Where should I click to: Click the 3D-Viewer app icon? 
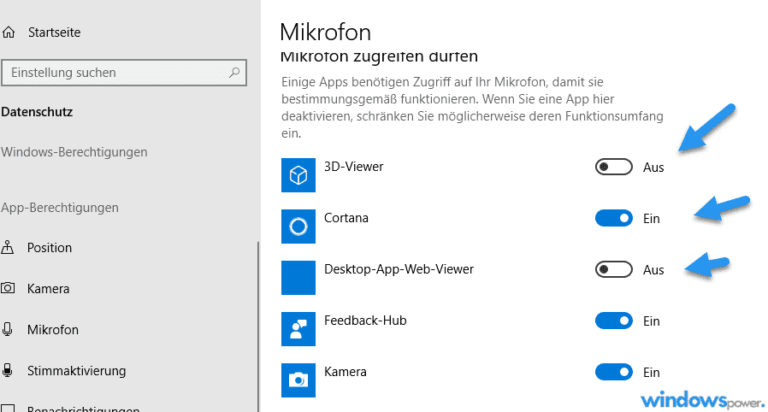pyautogui.click(x=298, y=175)
